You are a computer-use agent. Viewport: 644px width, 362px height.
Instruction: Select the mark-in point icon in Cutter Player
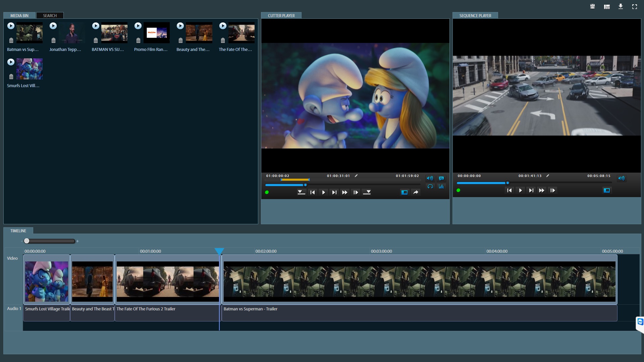pyautogui.click(x=301, y=192)
